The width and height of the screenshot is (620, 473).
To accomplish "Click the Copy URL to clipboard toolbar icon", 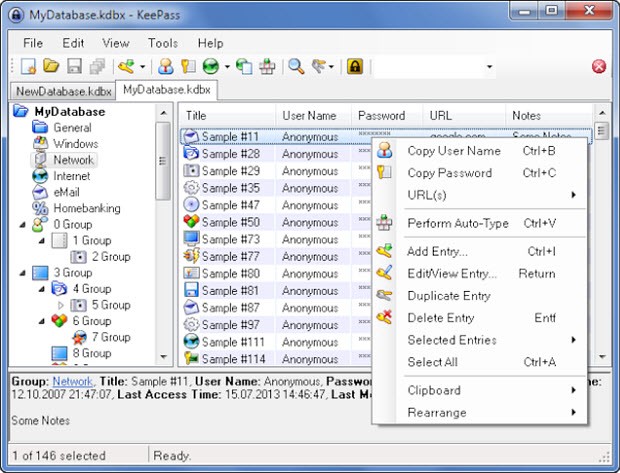I will pyautogui.click(x=244, y=66).
